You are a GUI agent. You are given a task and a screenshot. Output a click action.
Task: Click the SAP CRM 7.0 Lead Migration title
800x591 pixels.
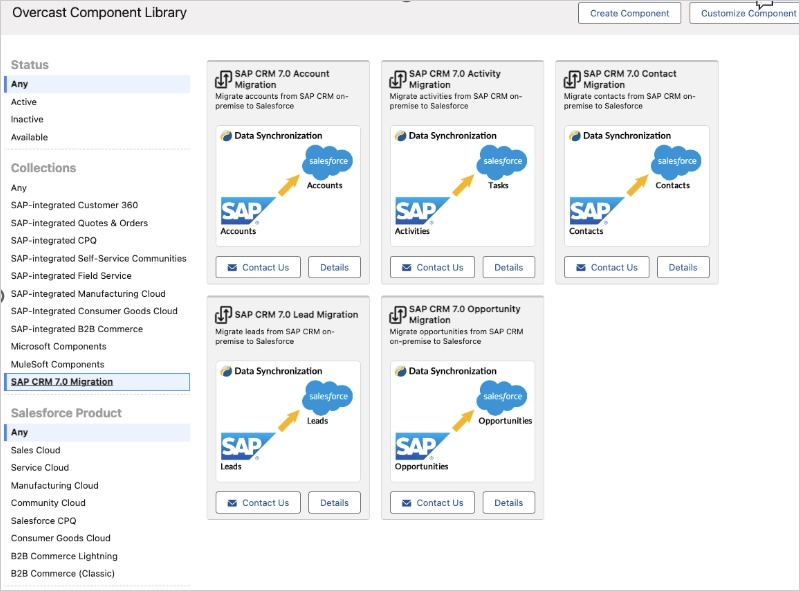pyautogui.click(x=296, y=314)
